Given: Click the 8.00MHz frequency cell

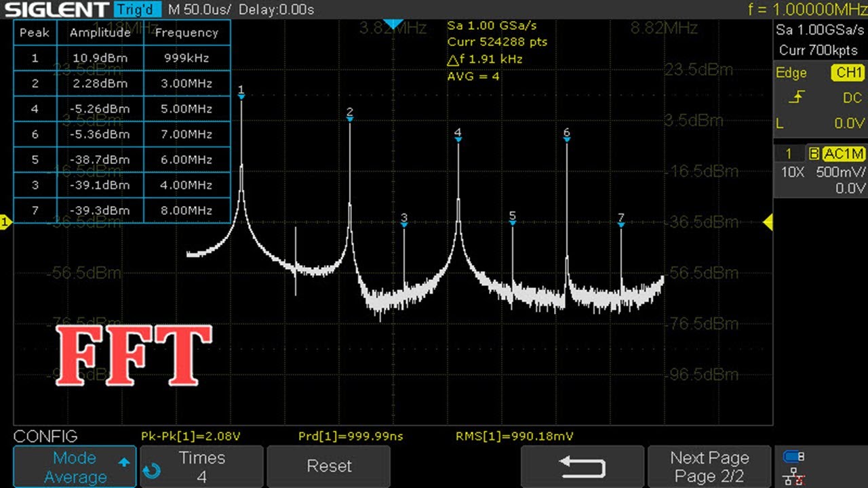Looking at the screenshot, I should pos(187,211).
